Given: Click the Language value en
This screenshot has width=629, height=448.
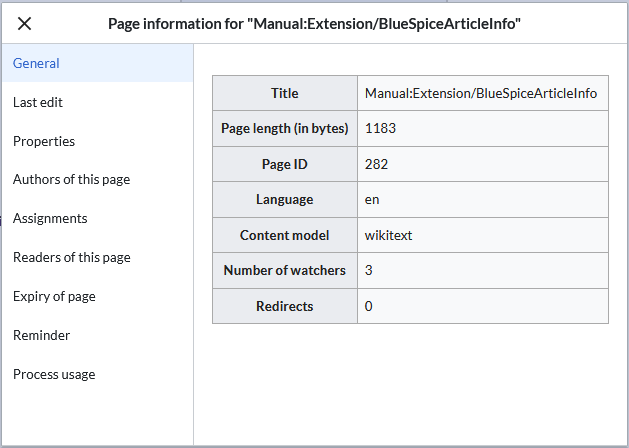Looking at the screenshot, I should pos(372,199).
